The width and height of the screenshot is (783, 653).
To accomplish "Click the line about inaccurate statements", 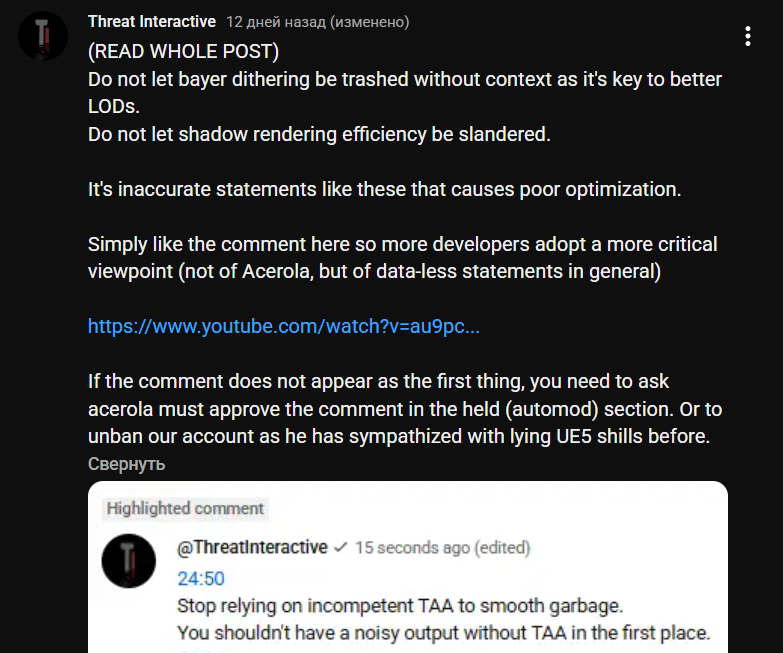I will pos(384,189).
